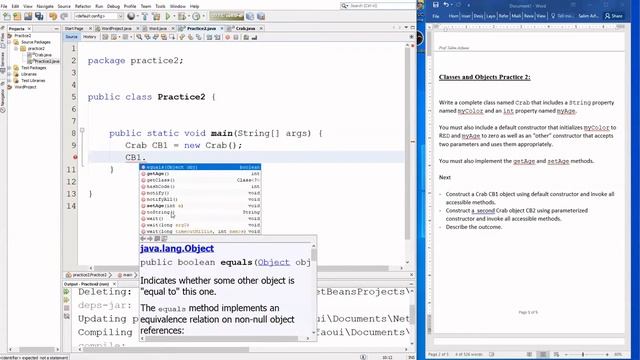Switch to the Crab.java editor tab

click(245, 28)
